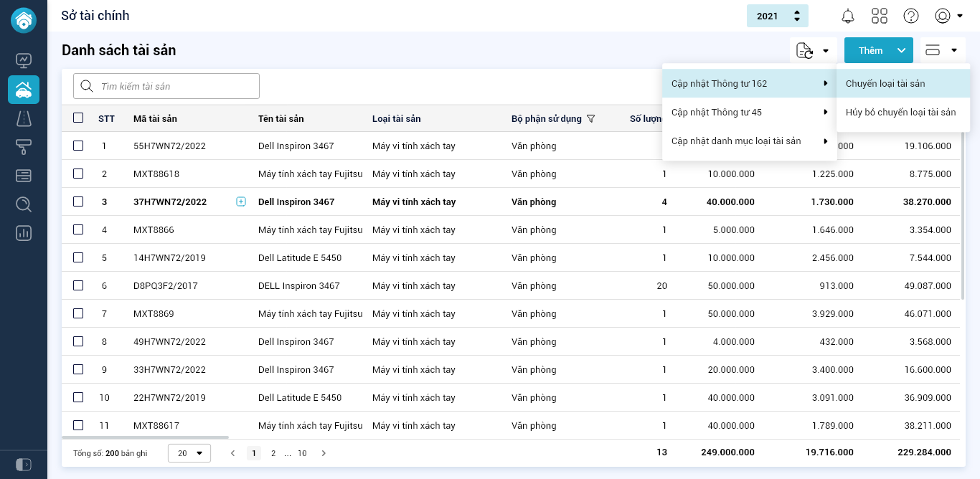Image resolution: width=980 pixels, height=479 pixels.
Task: Tick the select-all header checkbox
Action: pos(78,118)
